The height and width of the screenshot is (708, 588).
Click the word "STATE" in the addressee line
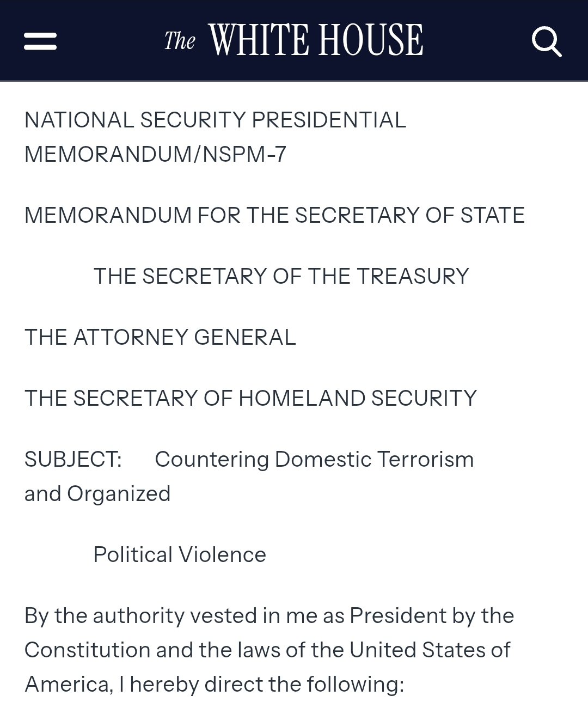pos(492,215)
